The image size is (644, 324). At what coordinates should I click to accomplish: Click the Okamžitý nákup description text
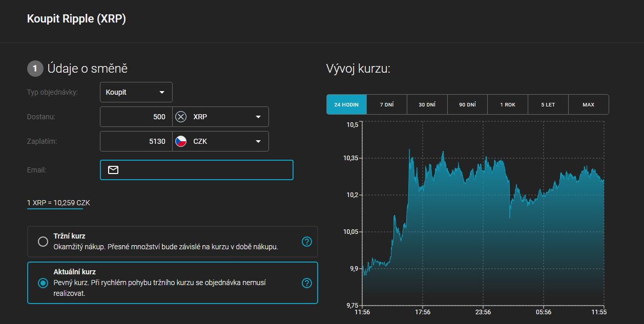tap(165, 247)
